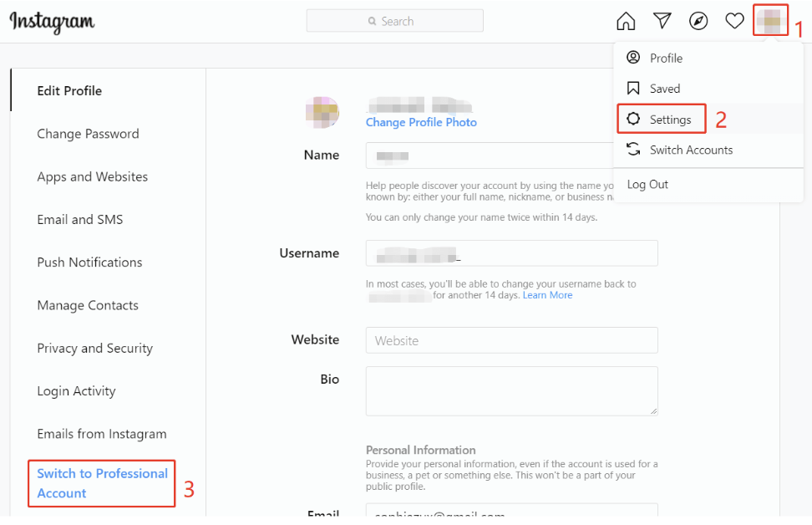Viewport: 812px width, 525px height.
Task: Go to Instagram home feed icon
Action: pos(626,21)
